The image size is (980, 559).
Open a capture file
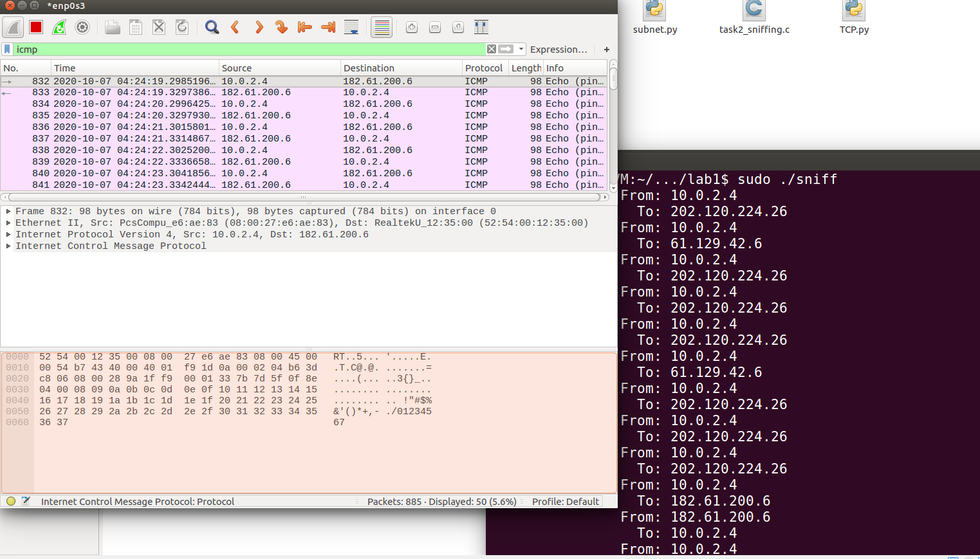[x=113, y=27]
